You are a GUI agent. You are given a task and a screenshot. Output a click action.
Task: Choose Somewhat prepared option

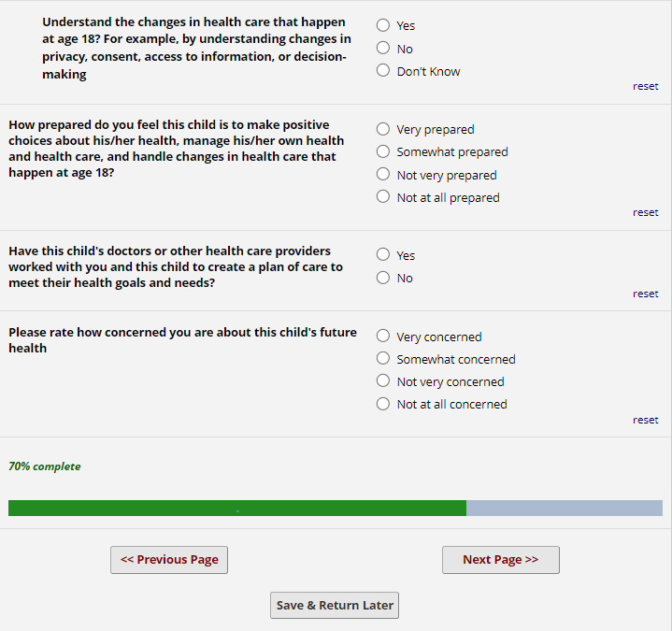[383, 151]
